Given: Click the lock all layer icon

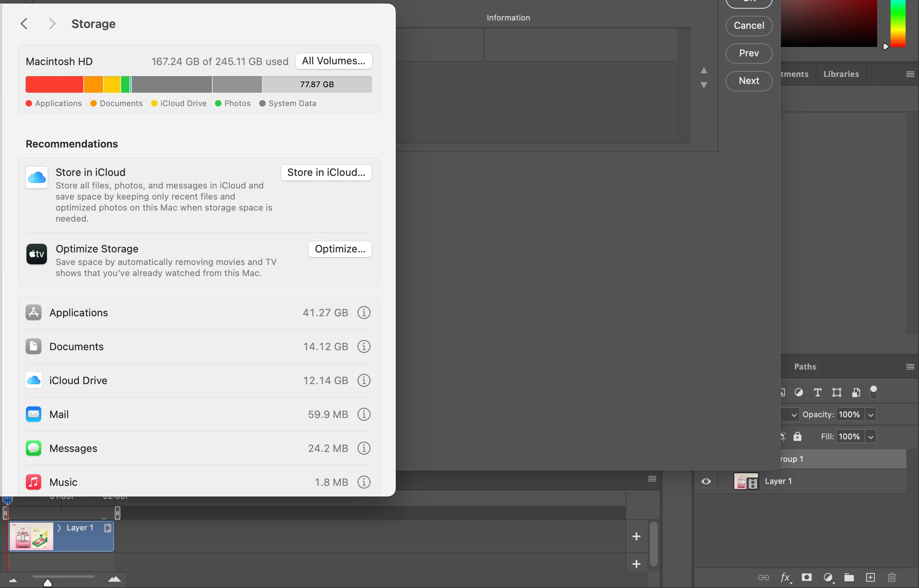Looking at the screenshot, I should (x=797, y=437).
